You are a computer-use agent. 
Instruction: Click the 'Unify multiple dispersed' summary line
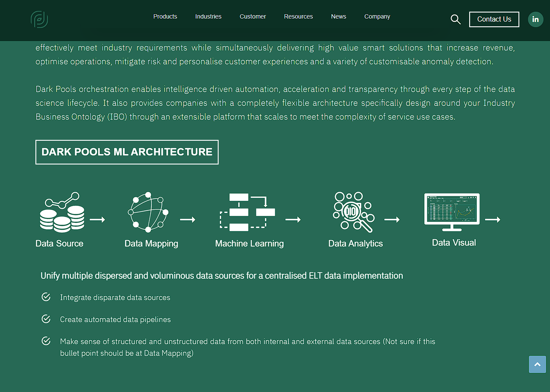(222, 275)
